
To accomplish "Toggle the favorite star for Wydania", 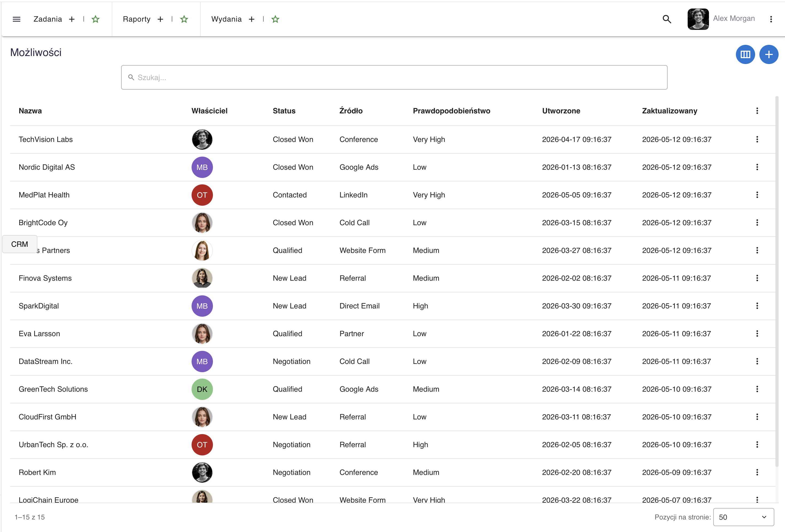I will click(x=276, y=19).
